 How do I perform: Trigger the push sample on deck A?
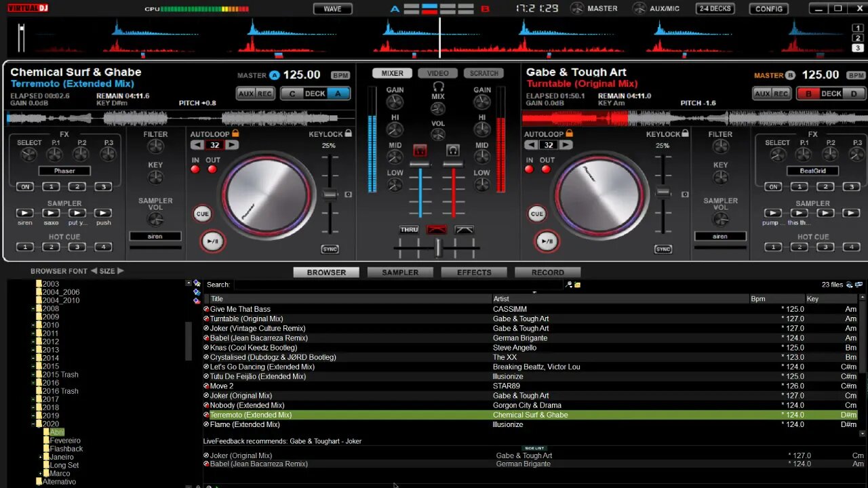click(103, 213)
